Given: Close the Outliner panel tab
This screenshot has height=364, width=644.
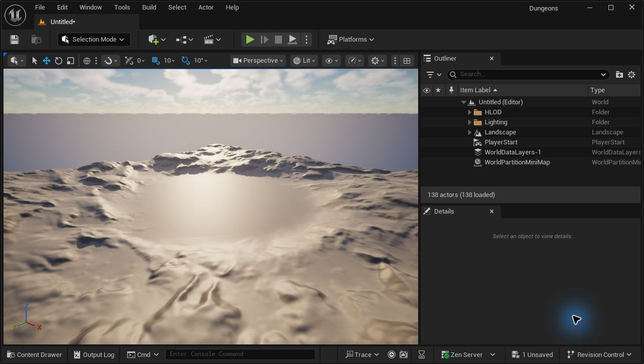Looking at the screenshot, I should click(492, 59).
